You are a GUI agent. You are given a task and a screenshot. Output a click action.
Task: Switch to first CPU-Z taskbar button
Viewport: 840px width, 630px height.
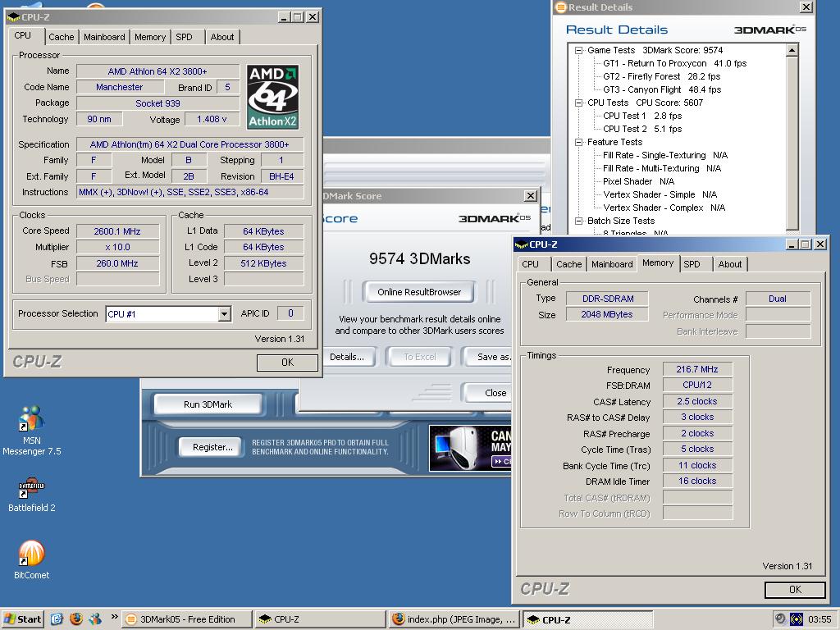coord(320,619)
